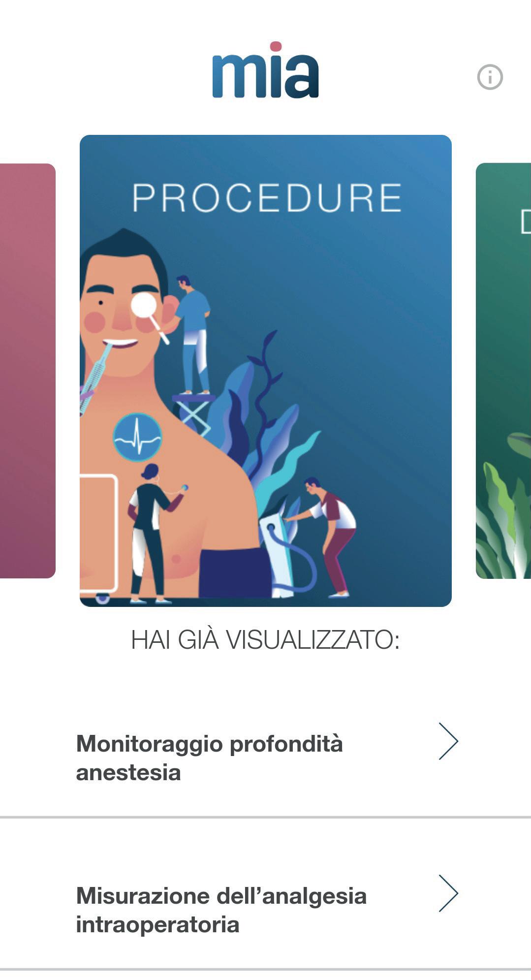Expand Monitoraggio profondità anestesia chevron
Viewport: 531px width, 980px height.
point(448,741)
